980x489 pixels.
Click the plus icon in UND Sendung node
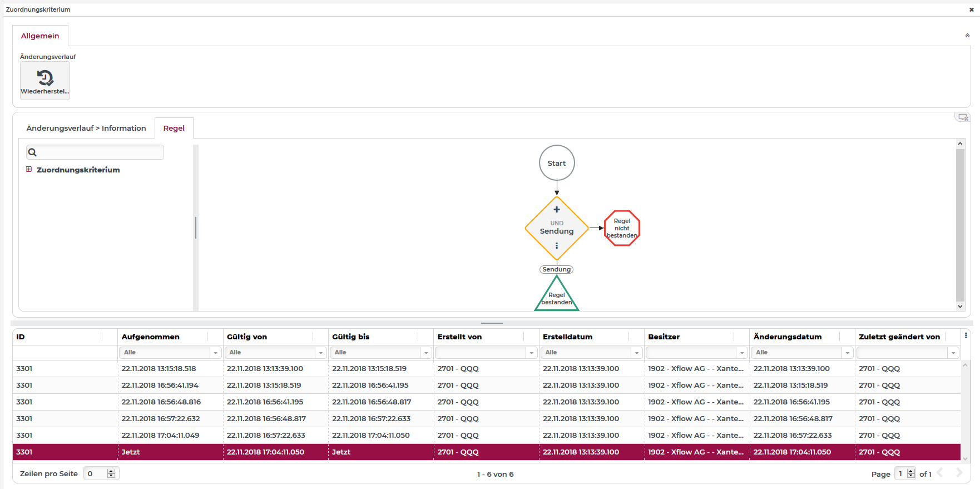pyautogui.click(x=556, y=210)
